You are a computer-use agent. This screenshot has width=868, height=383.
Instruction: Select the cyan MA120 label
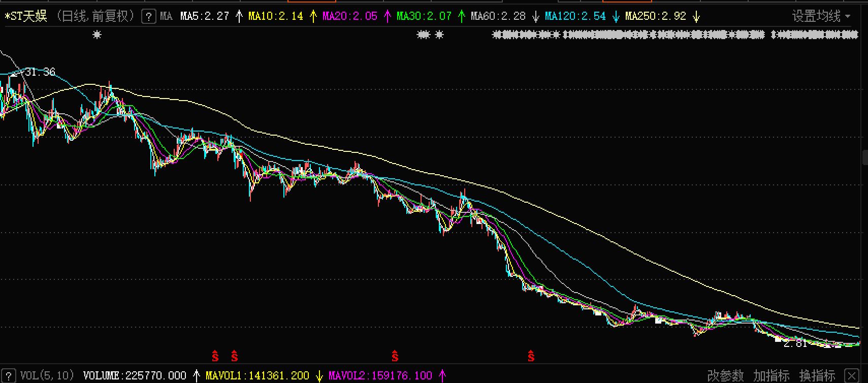(x=575, y=16)
